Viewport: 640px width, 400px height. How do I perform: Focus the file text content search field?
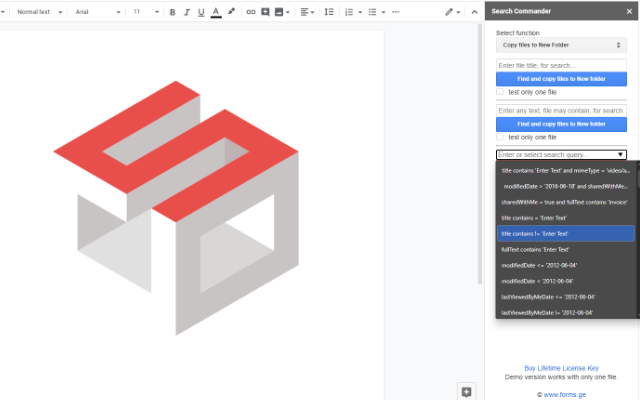click(x=561, y=111)
